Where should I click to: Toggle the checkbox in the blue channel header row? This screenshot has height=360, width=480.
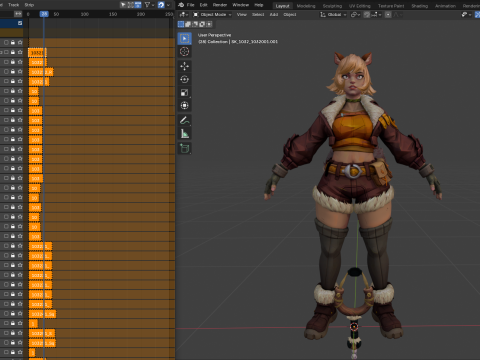click(20, 23)
